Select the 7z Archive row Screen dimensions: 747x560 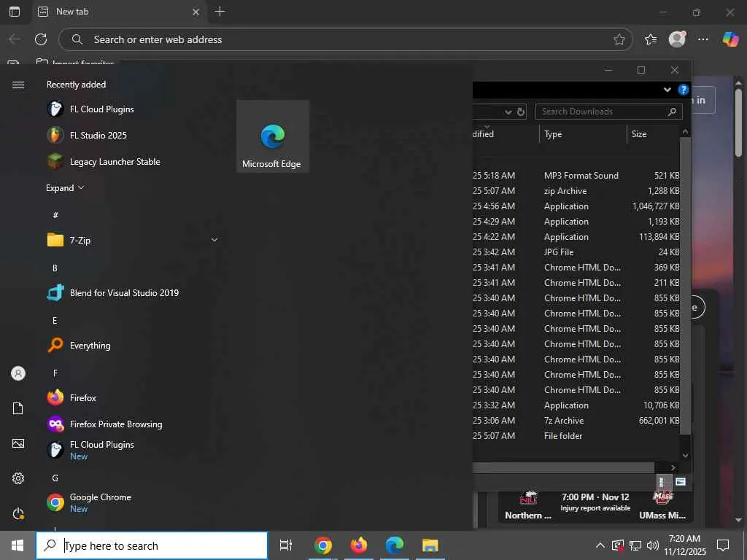pyautogui.click(x=576, y=421)
